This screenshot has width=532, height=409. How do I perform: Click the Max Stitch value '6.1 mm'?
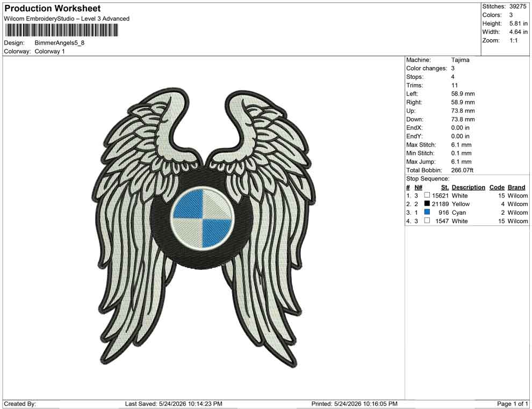point(462,145)
